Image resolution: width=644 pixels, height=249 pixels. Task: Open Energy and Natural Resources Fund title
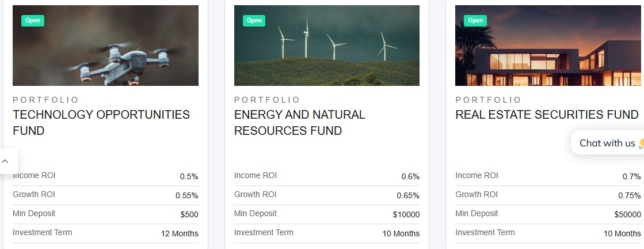tap(299, 123)
